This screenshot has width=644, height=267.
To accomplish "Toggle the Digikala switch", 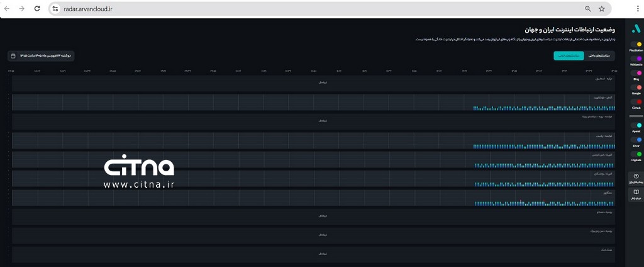I will click(636, 154).
